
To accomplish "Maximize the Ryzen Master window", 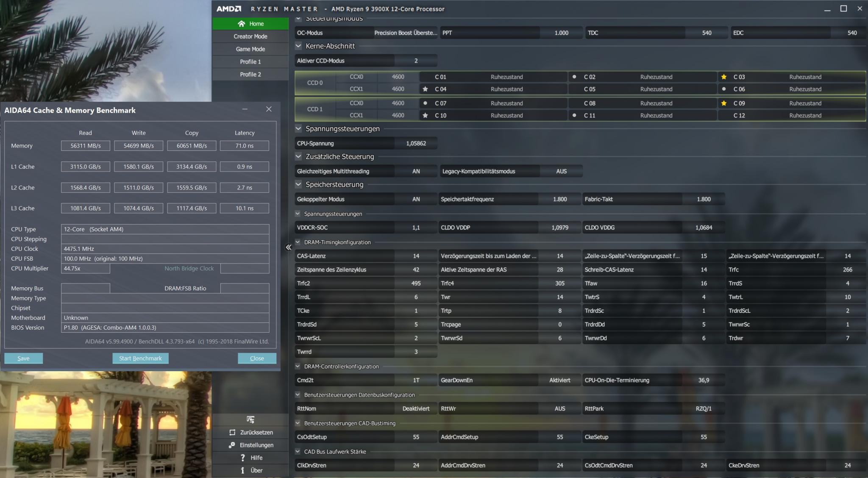I will (843, 9).
